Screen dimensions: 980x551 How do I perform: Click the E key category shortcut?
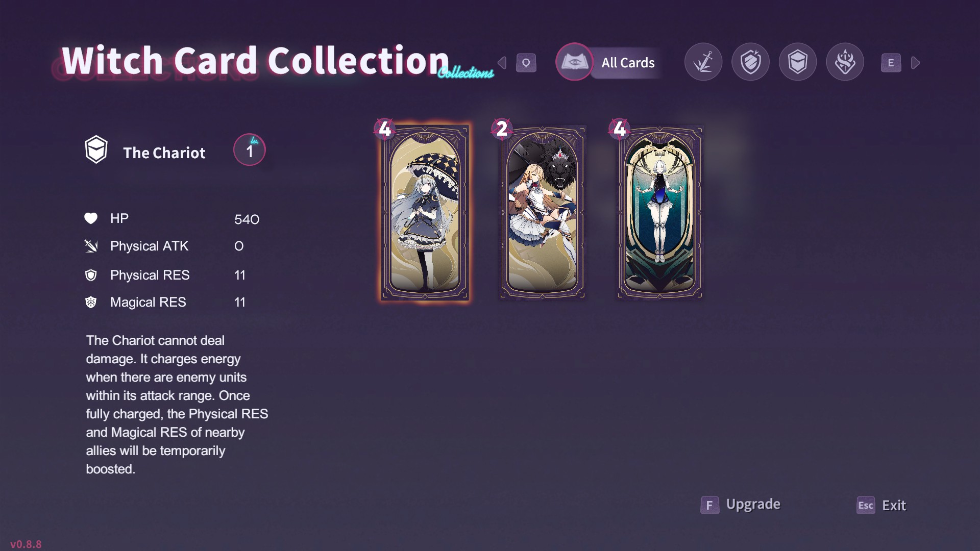coord(891,63)
